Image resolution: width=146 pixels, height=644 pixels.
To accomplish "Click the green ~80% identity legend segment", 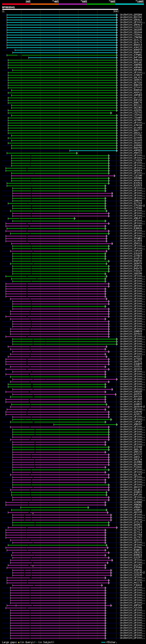I will click(x=101, y=4).
